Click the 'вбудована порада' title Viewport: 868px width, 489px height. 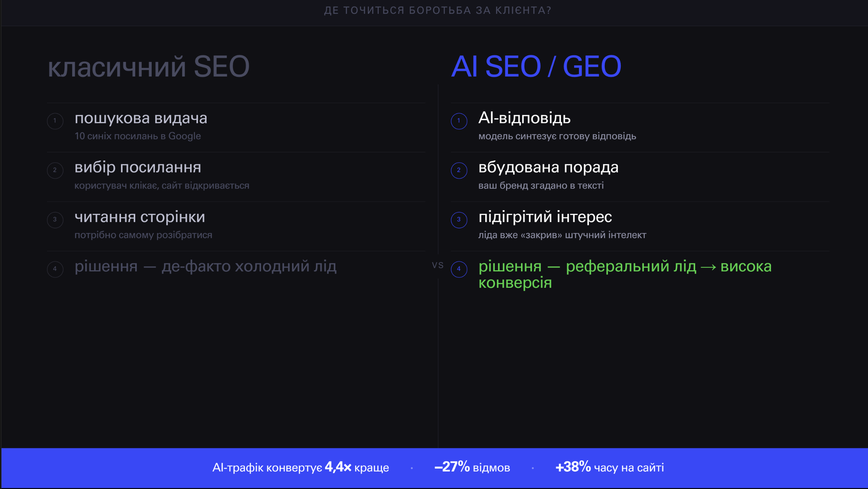(548, 168)
